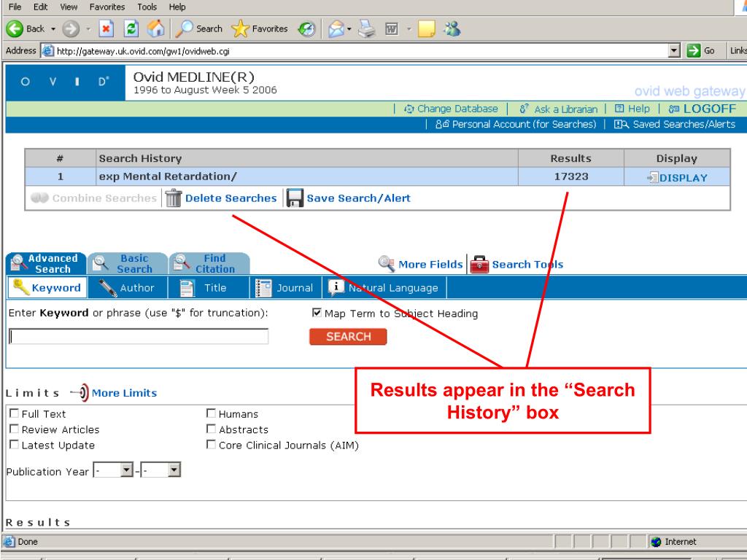This screenshot has height=560, width=747.
Task: Click the Combine Searches greyed icon
Action: tap(39, 198)
